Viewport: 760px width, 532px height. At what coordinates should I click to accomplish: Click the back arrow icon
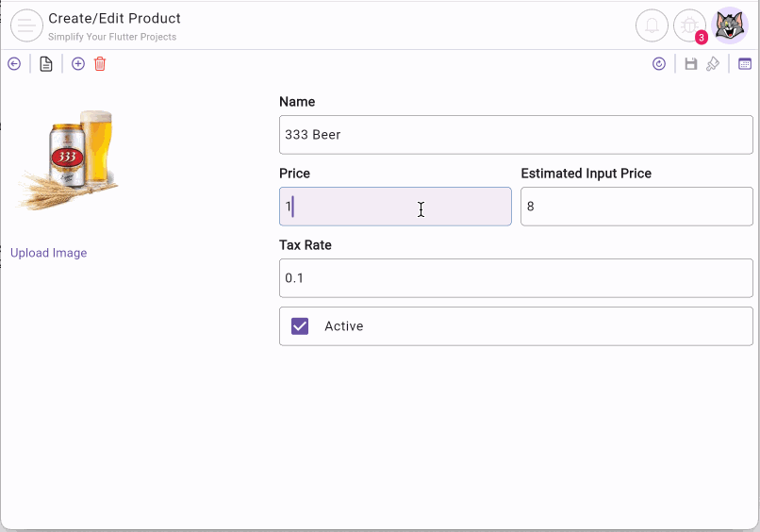point(14,64)
